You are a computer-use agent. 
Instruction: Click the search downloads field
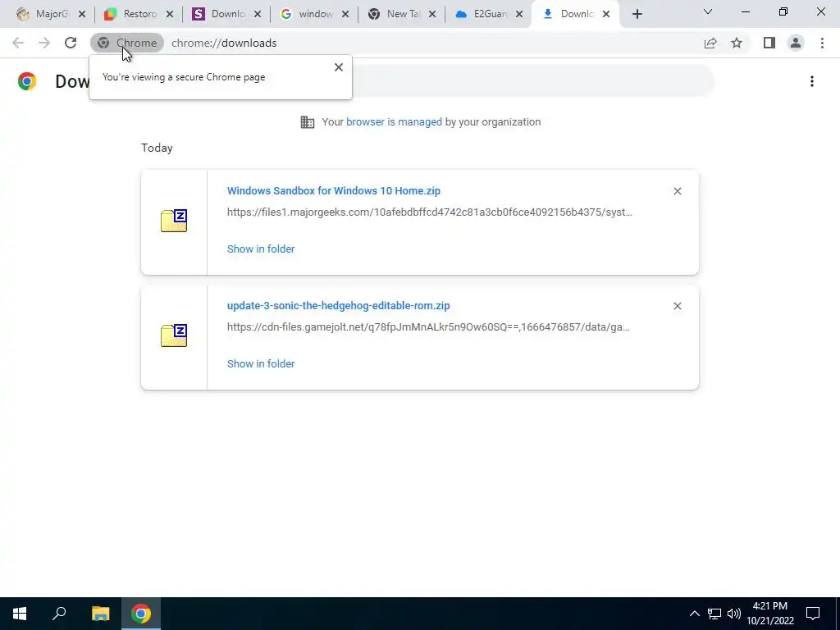pos(533,81)
